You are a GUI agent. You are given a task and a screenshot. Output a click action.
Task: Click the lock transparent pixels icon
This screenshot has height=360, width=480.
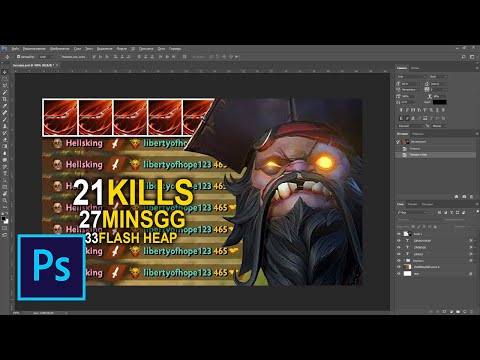coord(413,226)
